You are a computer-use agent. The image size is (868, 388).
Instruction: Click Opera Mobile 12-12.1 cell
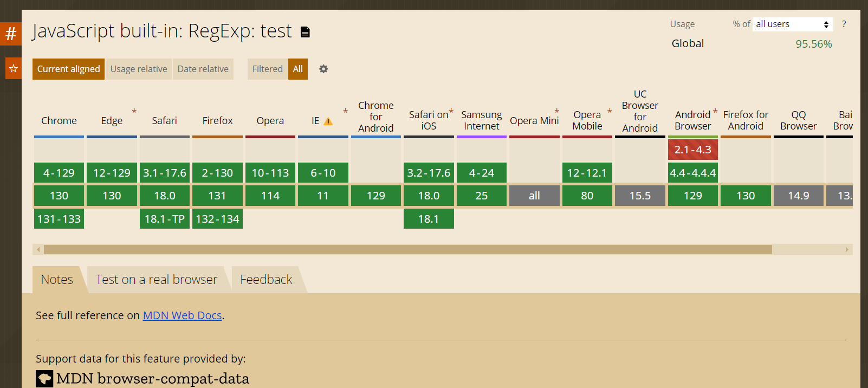tap(587, 173)
